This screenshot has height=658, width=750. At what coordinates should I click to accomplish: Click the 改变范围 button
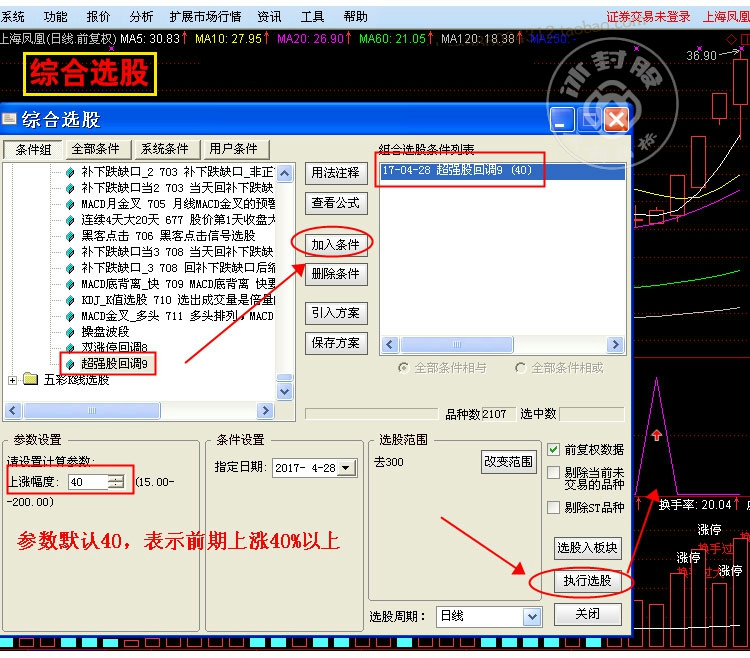[x=508, y=462]
